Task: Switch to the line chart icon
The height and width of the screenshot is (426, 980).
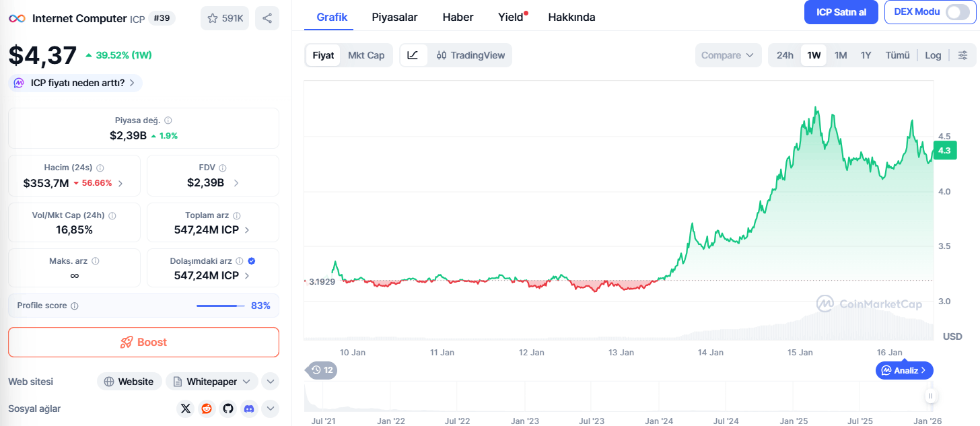Action: point(413,55)
